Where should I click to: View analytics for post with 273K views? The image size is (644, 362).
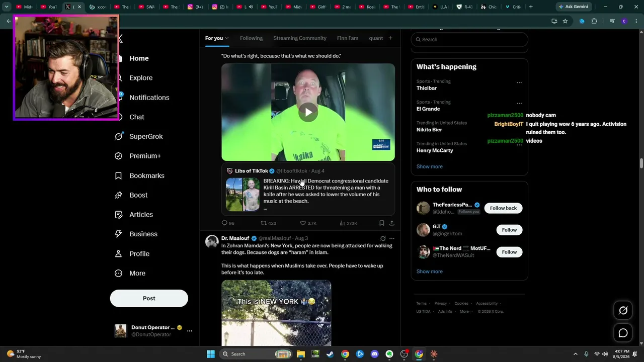[x=342, y=223]
